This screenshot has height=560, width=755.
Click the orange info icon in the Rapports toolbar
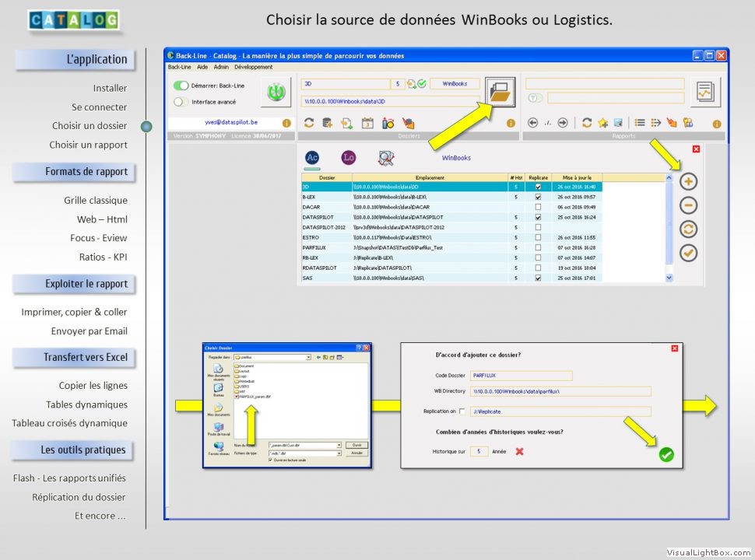[x=717, y=124]
